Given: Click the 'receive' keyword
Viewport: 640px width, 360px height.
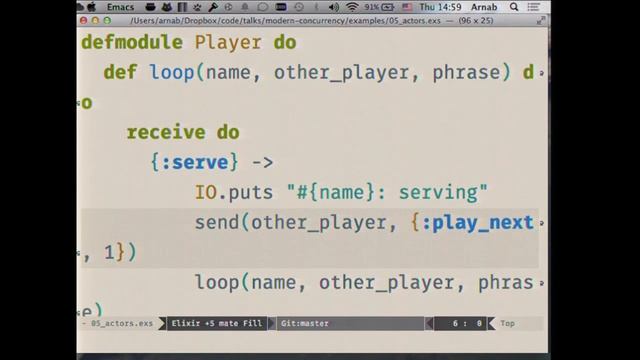Looking at the screenshot, I should (166, 132).
